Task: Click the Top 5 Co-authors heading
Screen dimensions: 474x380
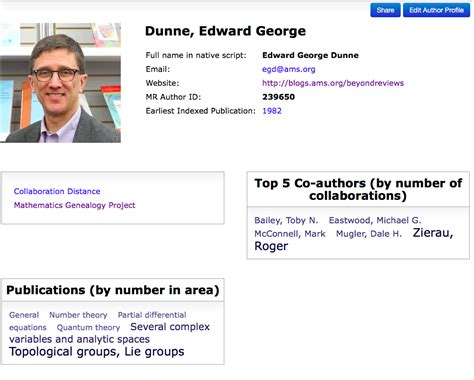Action: 358,189
